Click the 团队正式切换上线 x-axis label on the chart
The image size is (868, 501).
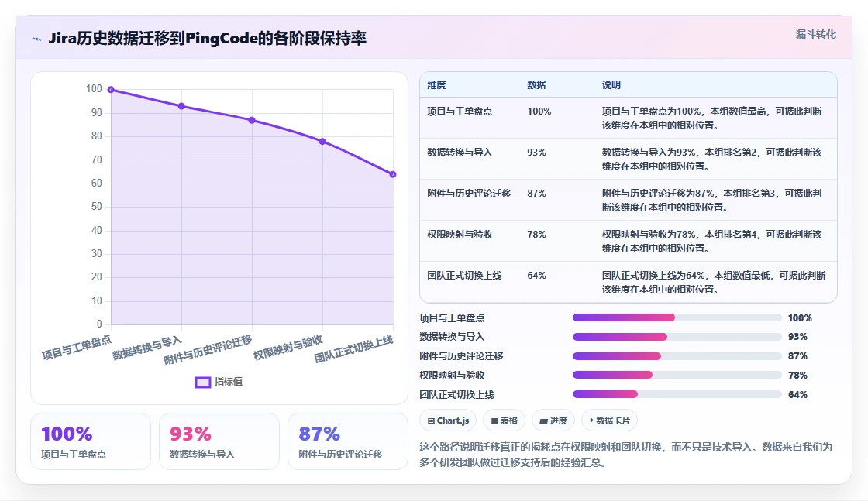[x=353, y=349]
